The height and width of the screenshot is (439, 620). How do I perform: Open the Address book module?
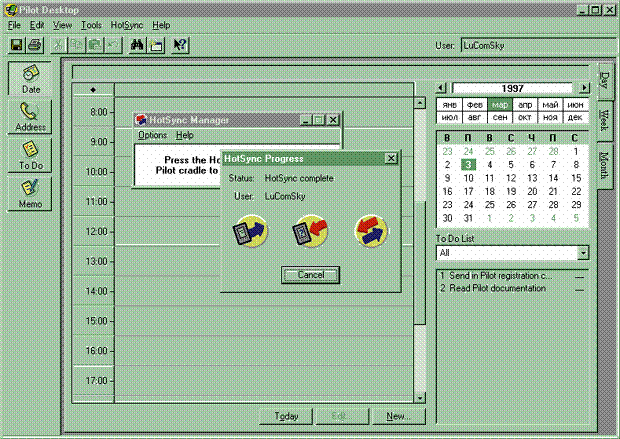tap(30, 117)
